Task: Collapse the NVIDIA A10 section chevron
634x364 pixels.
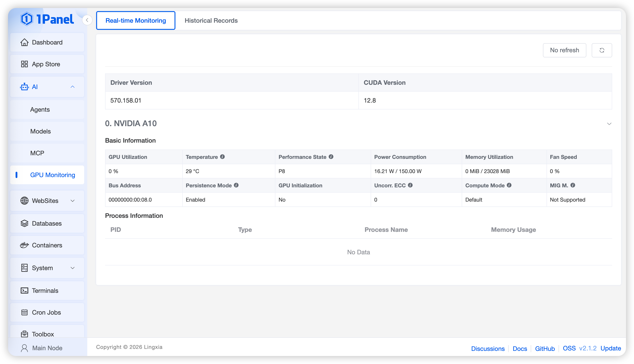Action: point(609,124)
